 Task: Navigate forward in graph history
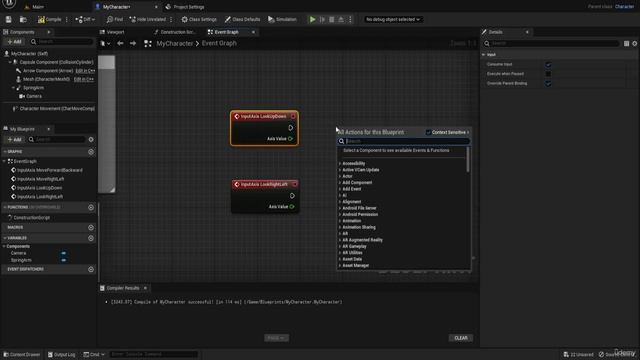(x=133, y=43)
